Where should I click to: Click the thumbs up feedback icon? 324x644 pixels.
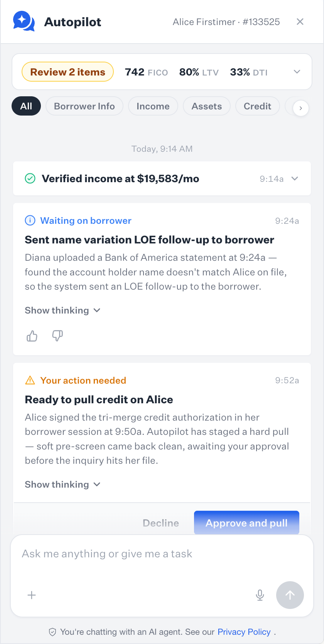(32, 336)
